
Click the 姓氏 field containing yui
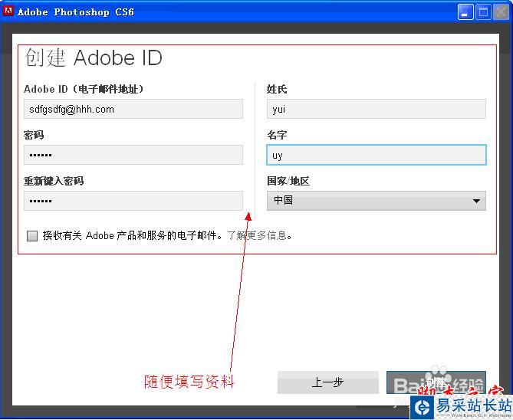click(x=377, y=109)
